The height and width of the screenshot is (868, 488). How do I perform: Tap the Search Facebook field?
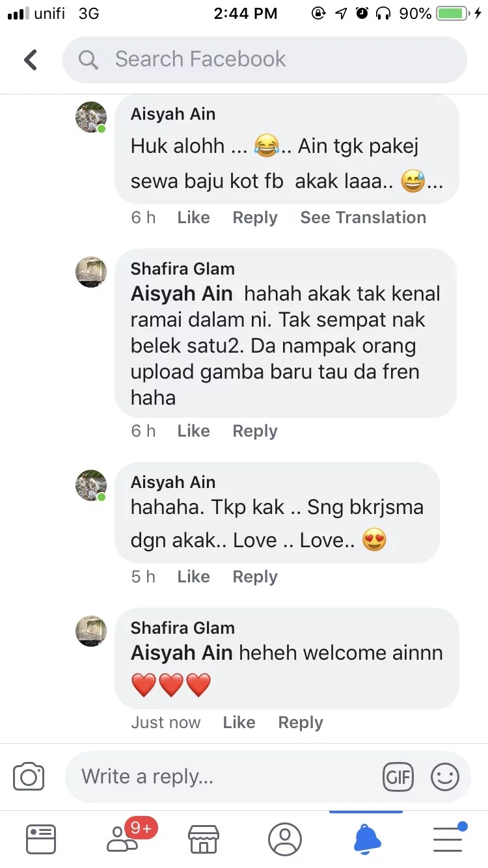coord(265,60)
